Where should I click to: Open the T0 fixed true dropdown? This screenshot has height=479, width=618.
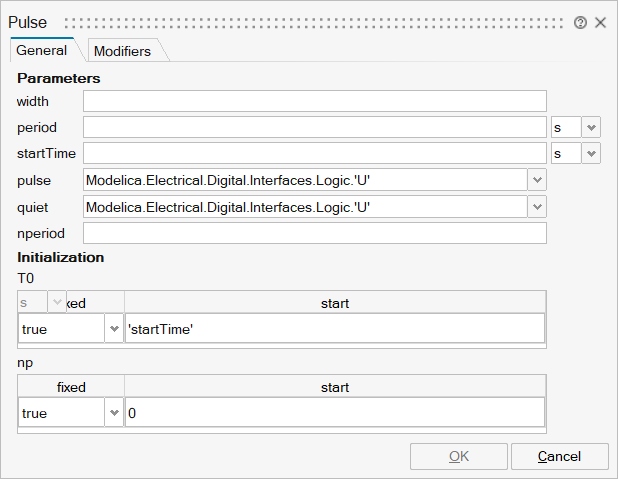click(x=114, y=329)
